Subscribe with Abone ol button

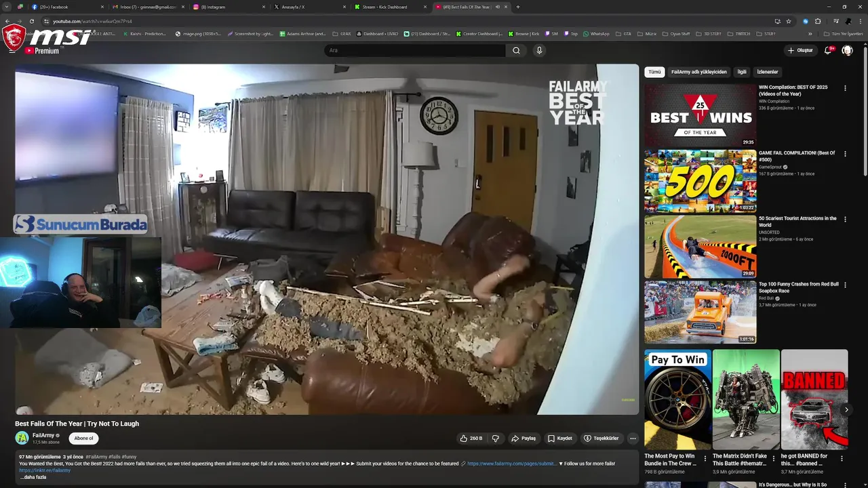83,439
